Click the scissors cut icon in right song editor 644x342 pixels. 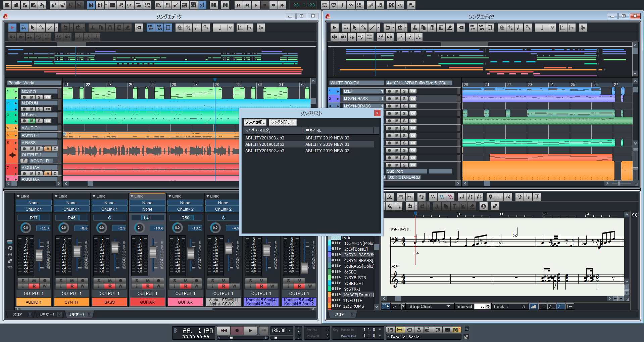click(414, 28)
